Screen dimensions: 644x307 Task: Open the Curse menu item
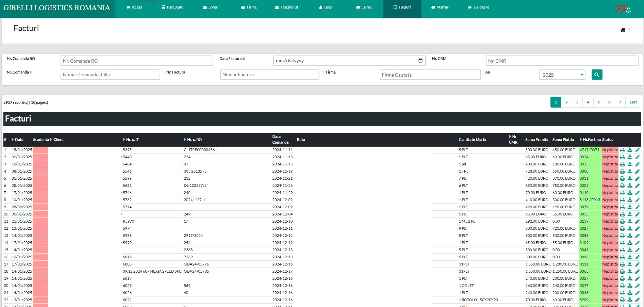coord(364,7)
